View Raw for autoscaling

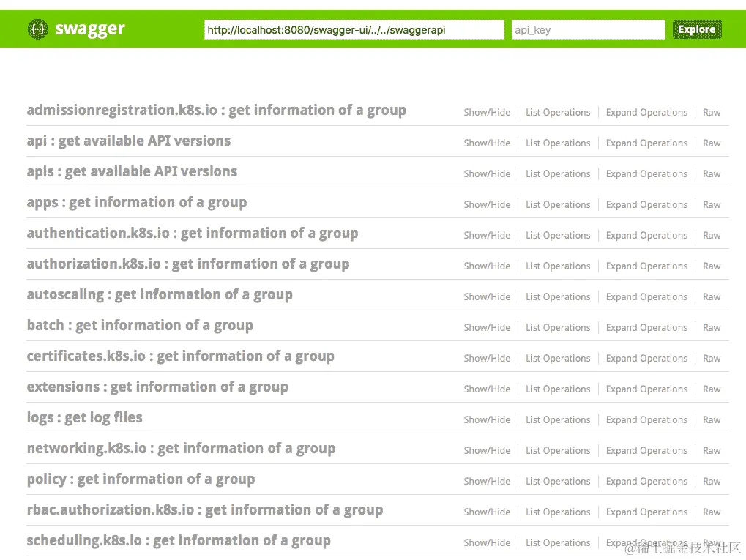point(712,297)
